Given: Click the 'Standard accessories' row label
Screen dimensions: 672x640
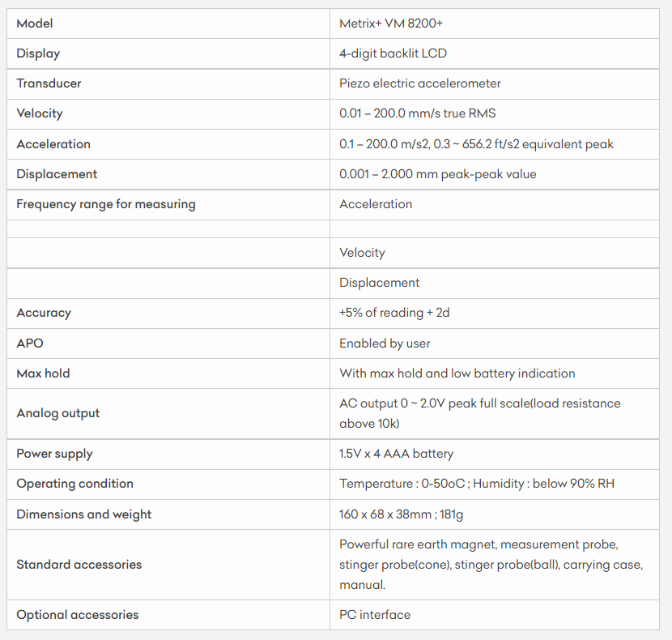Looking at the screenshot, I should 79,565.
